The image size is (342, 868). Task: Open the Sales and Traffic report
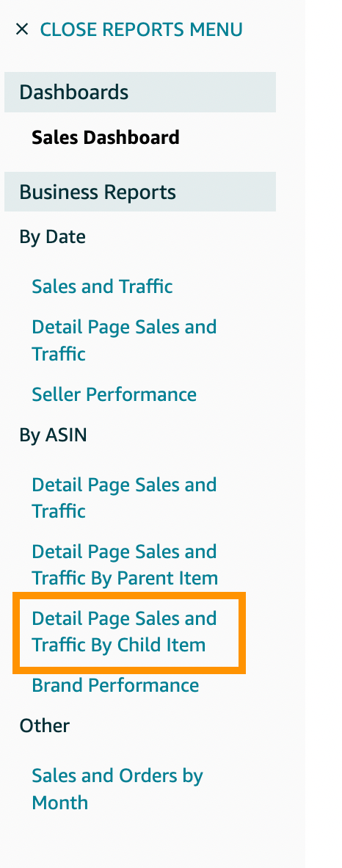tap(102, 286)
